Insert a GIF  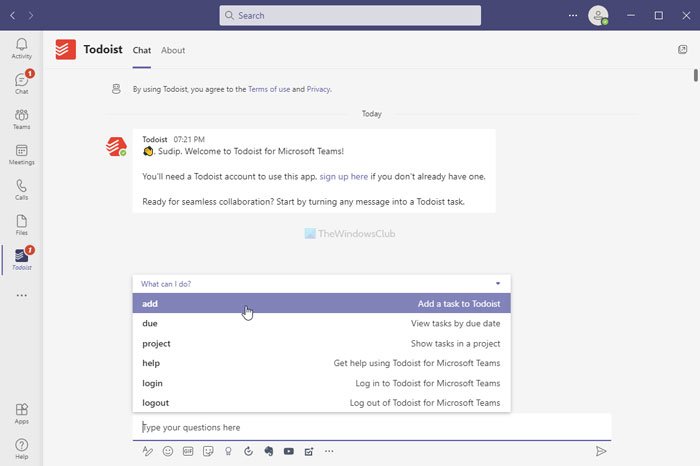(188, 451)
